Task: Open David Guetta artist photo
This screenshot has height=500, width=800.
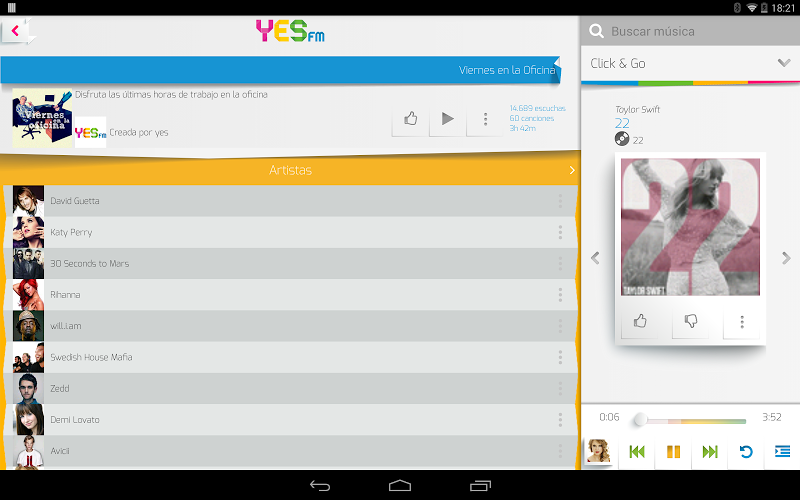Action: point(29,201)
